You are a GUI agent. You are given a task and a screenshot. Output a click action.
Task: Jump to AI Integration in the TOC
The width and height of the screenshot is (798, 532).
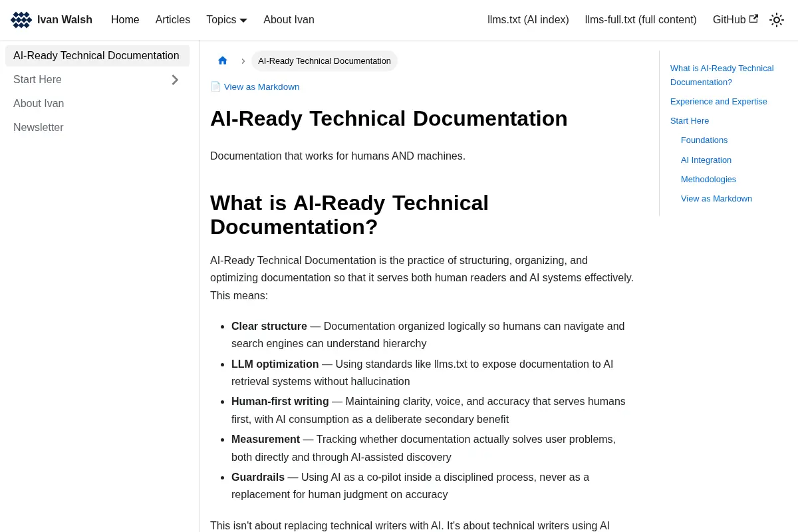[706, 160]
